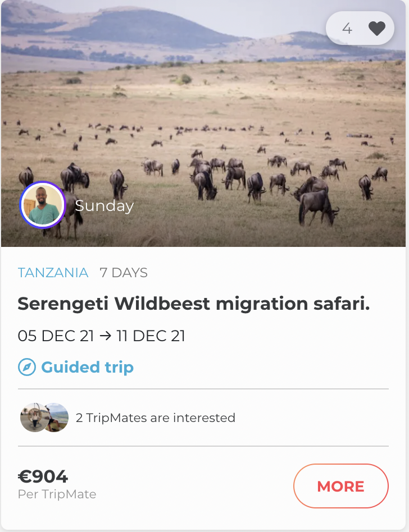Click the Per TripMate caption
409x532 pixels.
[57, 494]
